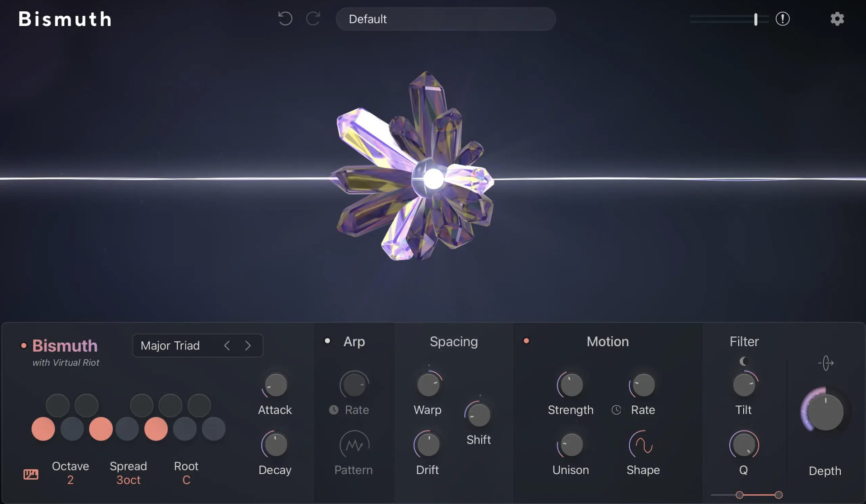866x504 pixels.
Task: Click the Shift knob in Spacing
Action: (479, 415)
